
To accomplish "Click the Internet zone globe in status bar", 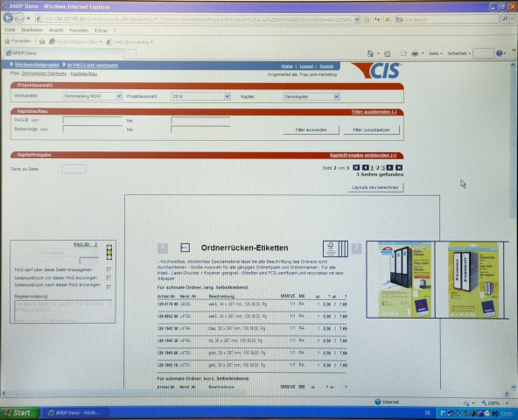I will [378, 402].
